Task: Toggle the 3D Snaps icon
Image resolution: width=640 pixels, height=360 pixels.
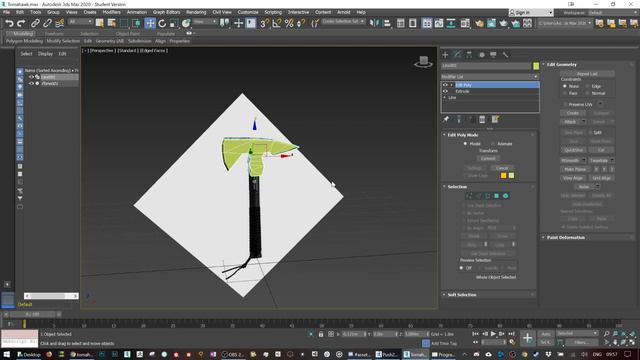Action: (x=264, y=23)
